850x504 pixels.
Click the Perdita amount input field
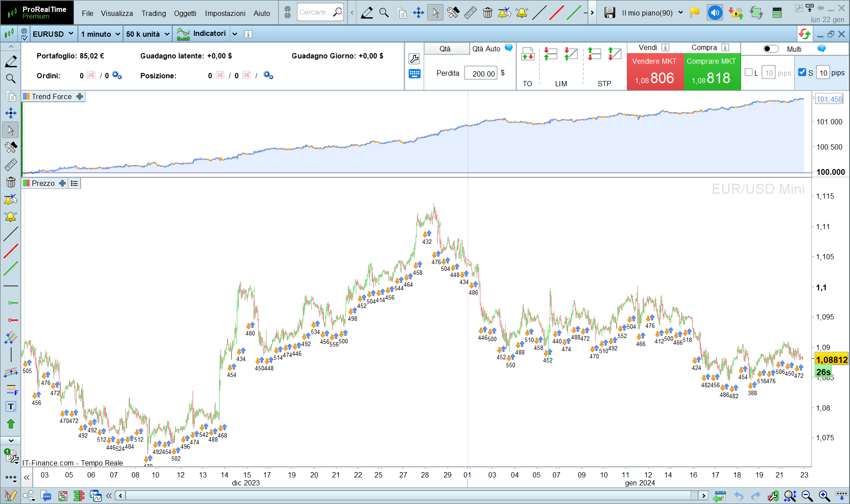(x=481, y=73)
